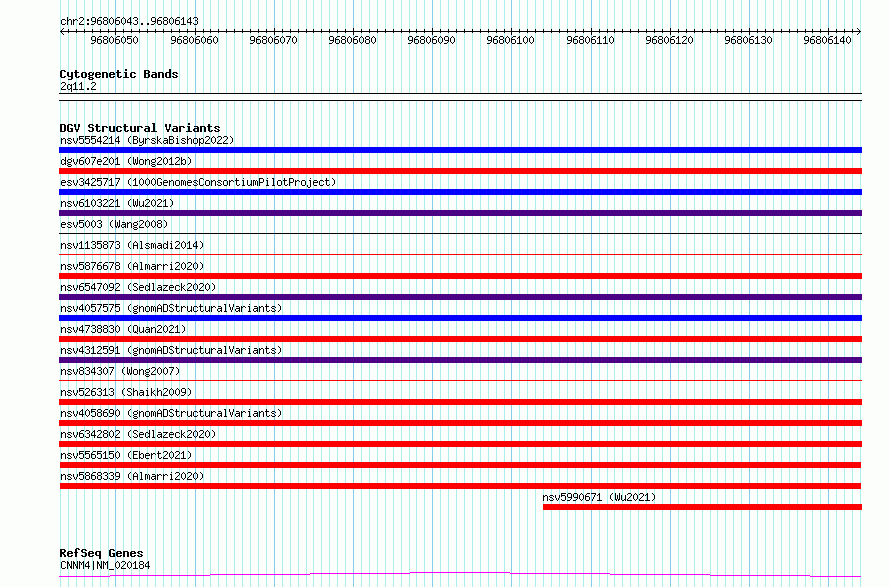
Task: Click the nsv1135873 (Alsmadi2014) label
Action: click(132, 245)
